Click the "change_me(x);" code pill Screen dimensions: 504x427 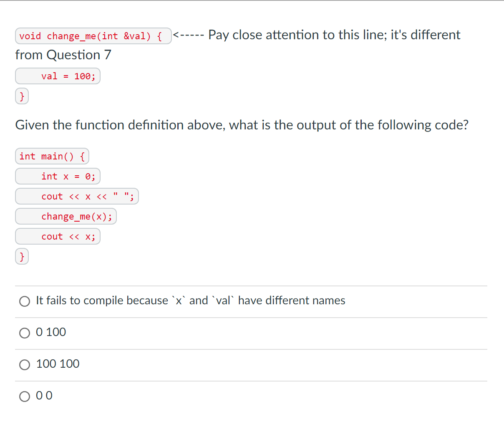coord(66,216)
